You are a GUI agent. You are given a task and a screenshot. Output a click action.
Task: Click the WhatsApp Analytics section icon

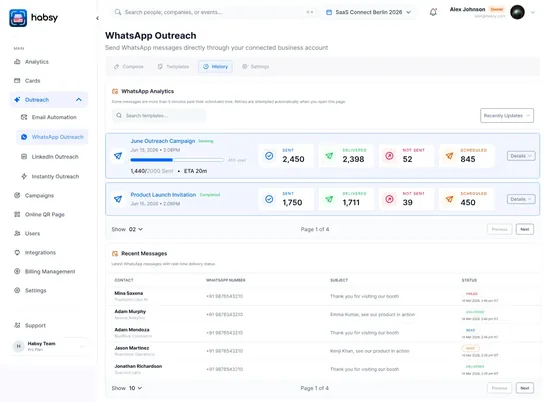tap(115, 91)
